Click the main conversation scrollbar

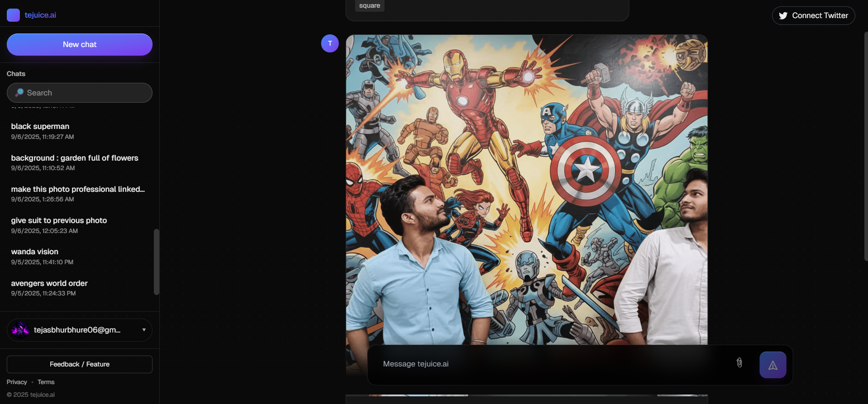tap(866, 146)
